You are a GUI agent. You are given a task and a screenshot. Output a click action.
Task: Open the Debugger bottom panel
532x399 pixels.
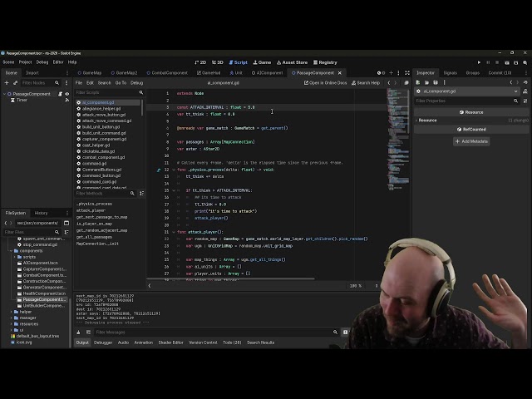103,342
